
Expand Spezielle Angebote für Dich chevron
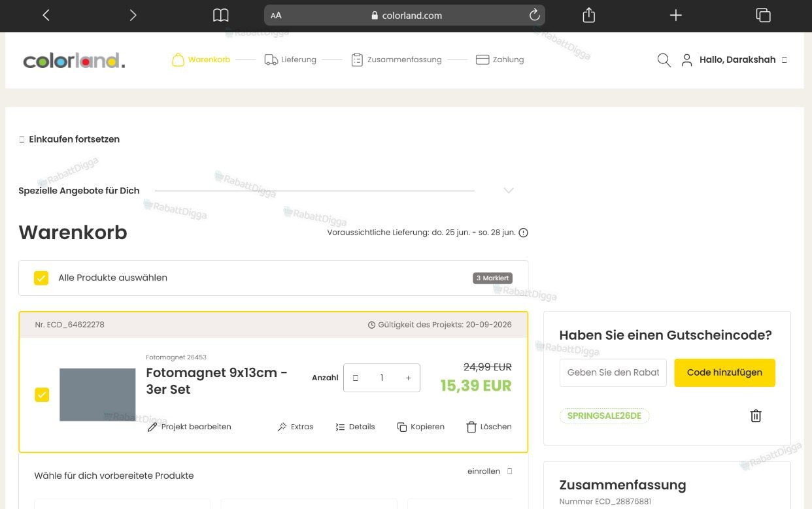click(509, 191)
